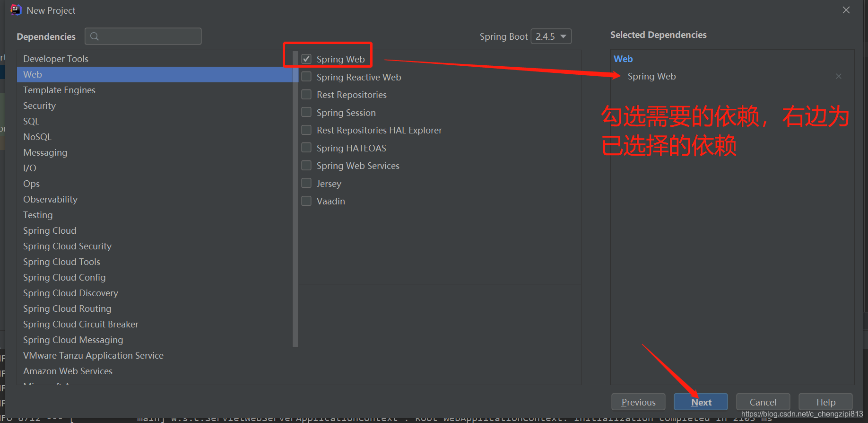Select Spring Cloud Circuit Breaker category

(155, 324)
